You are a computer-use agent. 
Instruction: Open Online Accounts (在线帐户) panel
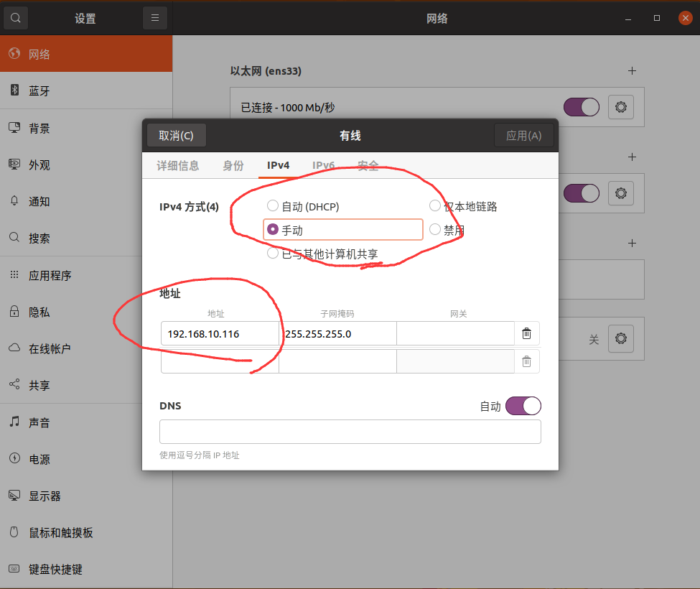click(86, 349)
